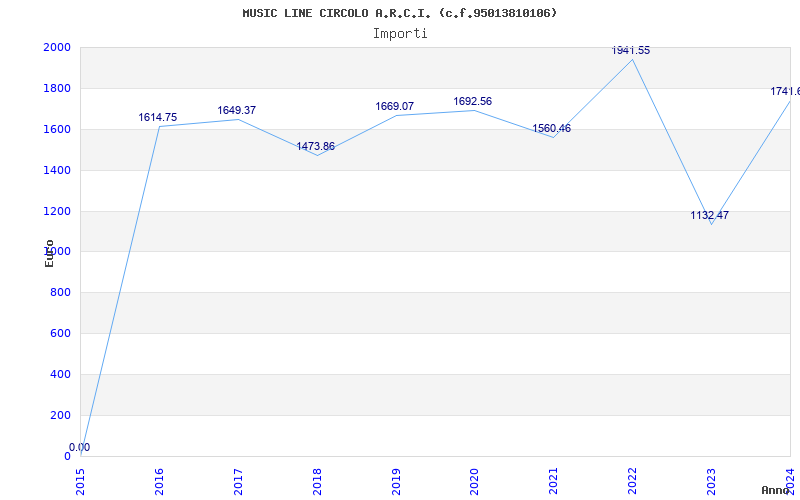Click the 200 y-axis tick label

point(60,415)
